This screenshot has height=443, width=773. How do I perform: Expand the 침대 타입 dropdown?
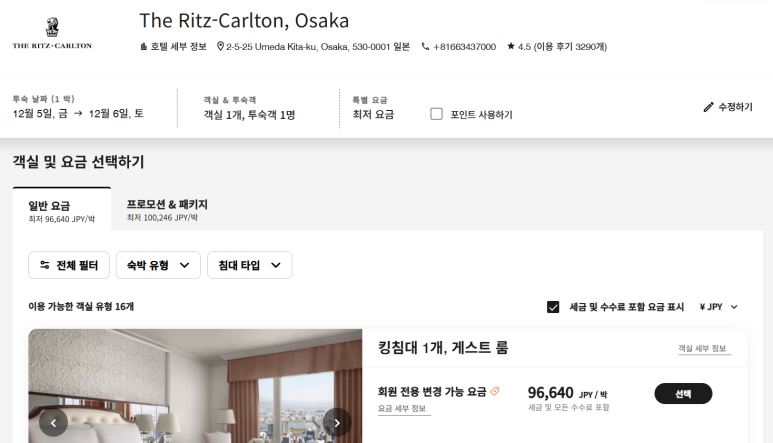pos(249,265)
